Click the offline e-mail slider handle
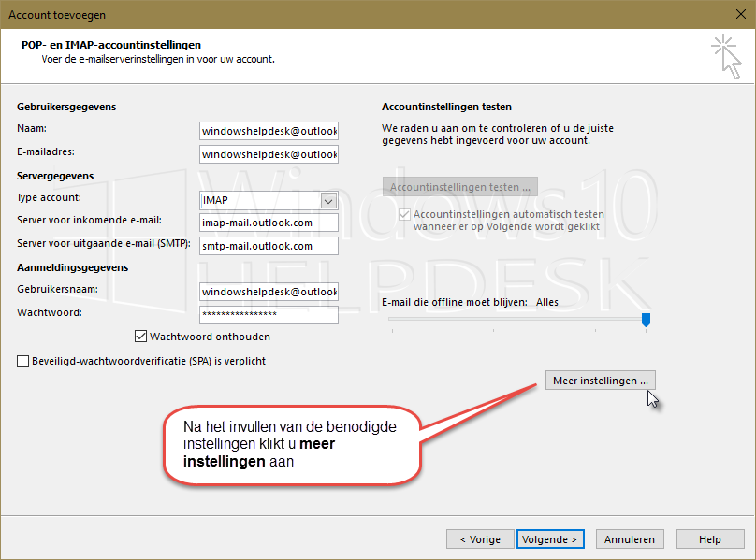This screenshot has width=756, height=560. (647, 320)
